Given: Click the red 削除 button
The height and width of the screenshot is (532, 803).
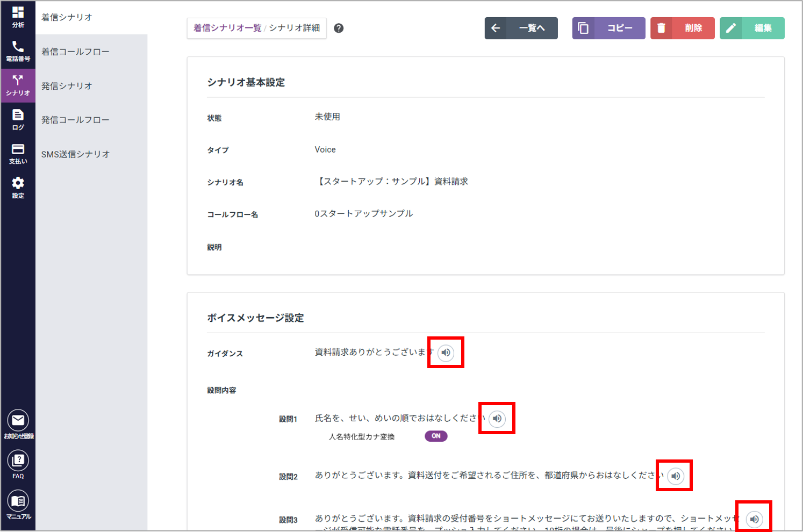Looking at the screenshot, I should point(683,28).
